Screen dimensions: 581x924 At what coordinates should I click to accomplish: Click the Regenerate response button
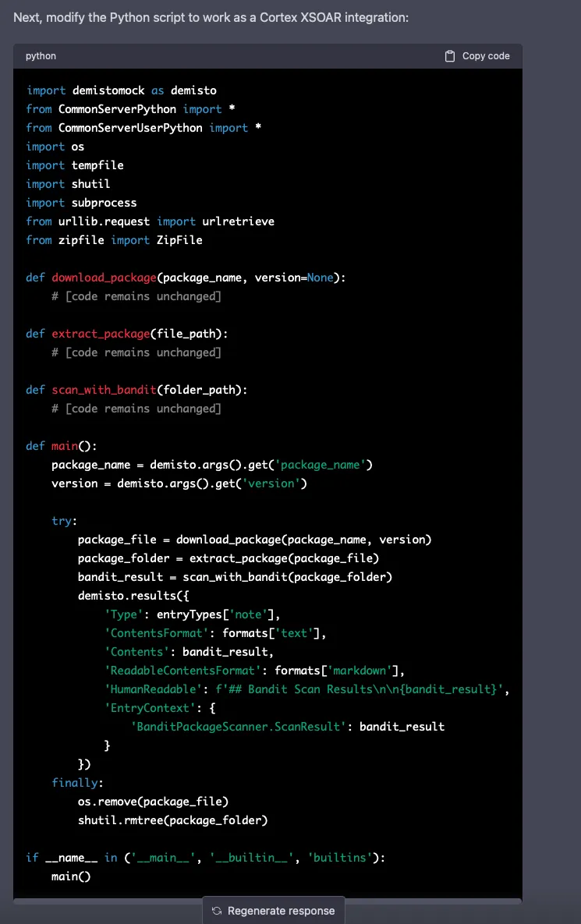click(274, 911)
